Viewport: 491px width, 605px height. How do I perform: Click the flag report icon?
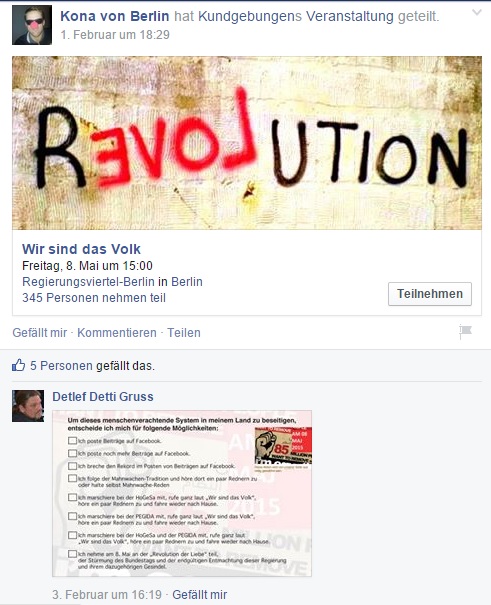466,332
